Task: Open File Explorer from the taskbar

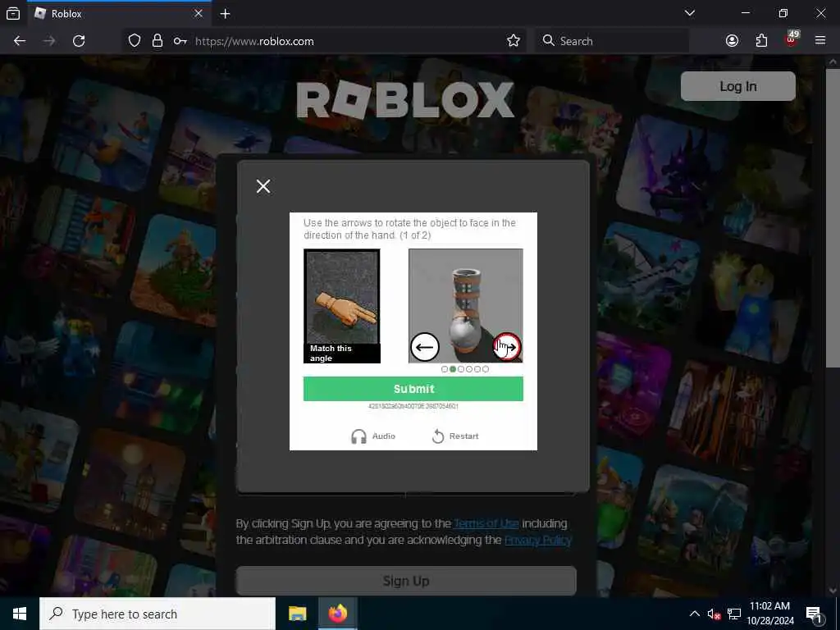Action: point(297,614)
